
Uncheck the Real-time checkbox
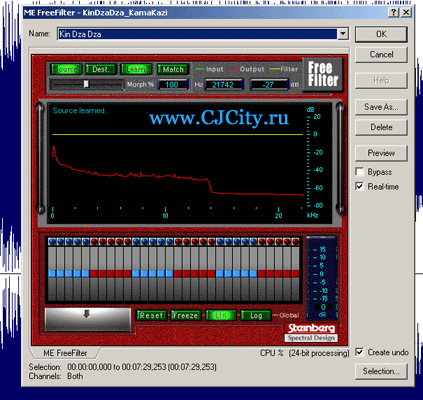360,186
